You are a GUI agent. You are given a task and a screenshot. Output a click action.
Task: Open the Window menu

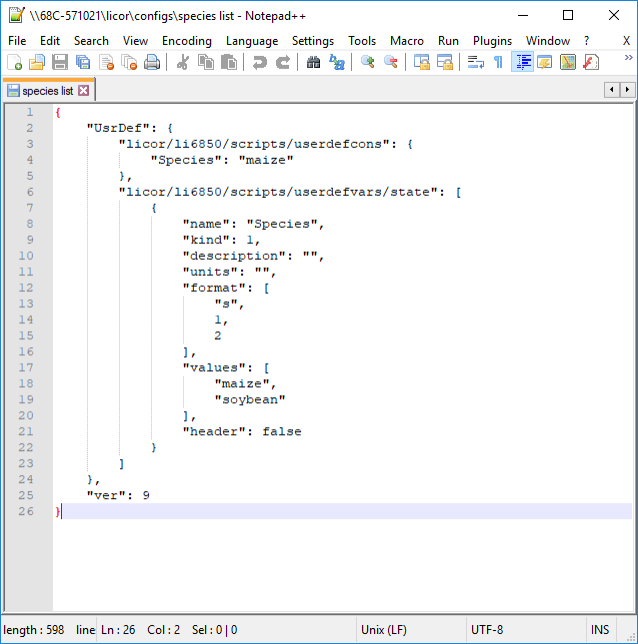click(x=548, y=41)
